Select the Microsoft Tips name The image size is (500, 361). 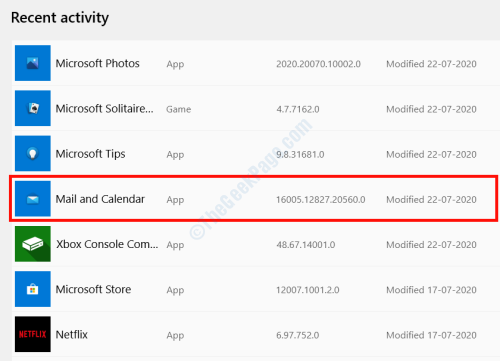click(x=90, y=154)
